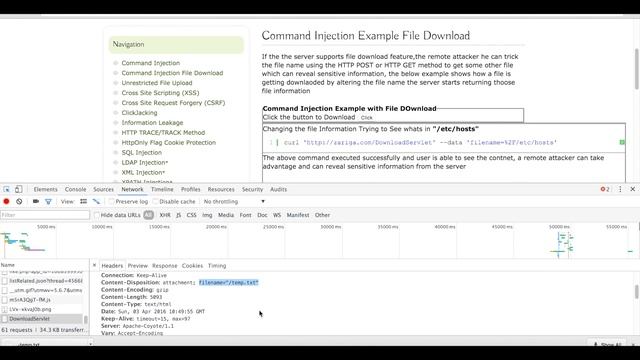640x360 pixels.
Task: Filter requests by CSS
Action: tap(191, 215)
